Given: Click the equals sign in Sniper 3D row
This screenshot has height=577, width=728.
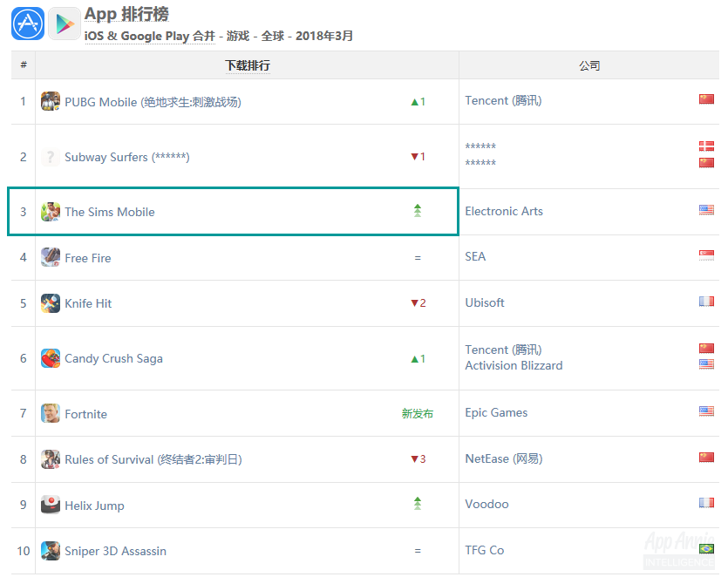Looking at the screenshot, I should click(x=418, y=551).
